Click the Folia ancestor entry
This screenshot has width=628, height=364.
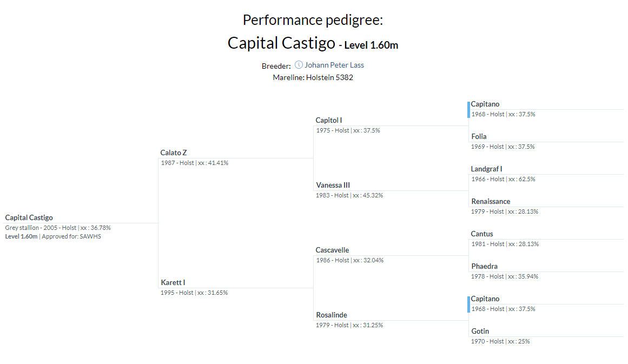(x=479, y=136)
